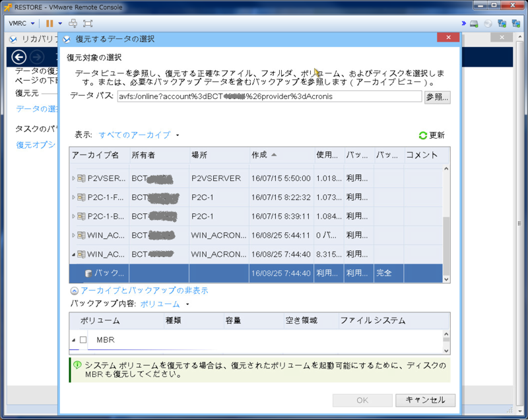Click the CD/DVD drive device icon
Screen dimensions: 528x420
coord(488,23)
